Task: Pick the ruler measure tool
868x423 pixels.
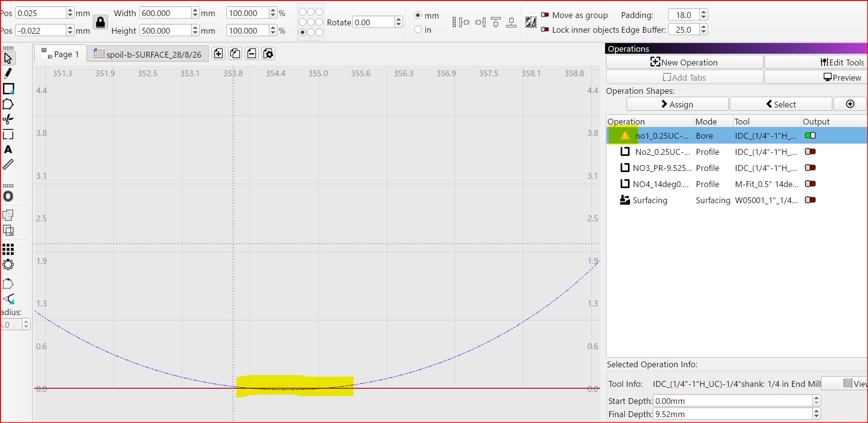Action: click(x=8, y=165)
